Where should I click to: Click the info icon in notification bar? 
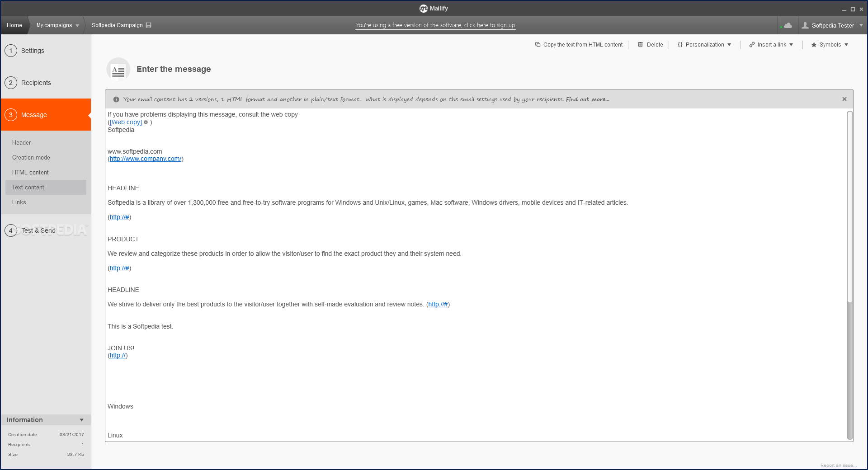coord(116,99)
